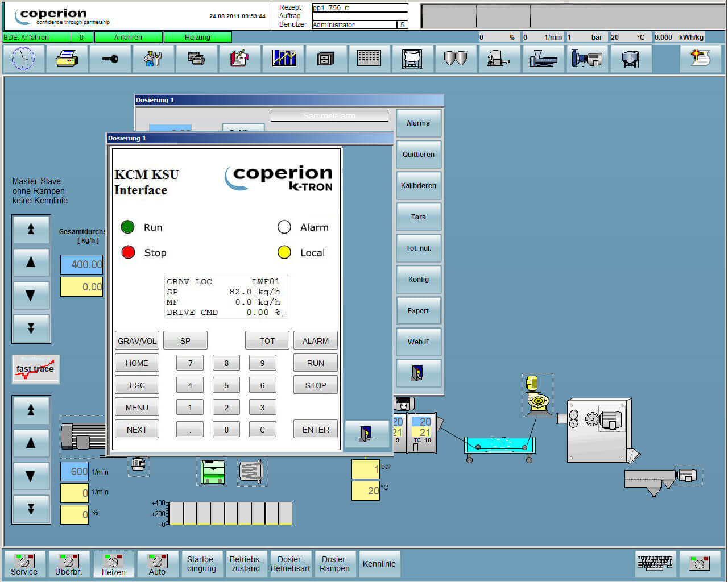Click upper single-down arrow for throughput
728x582 pixels.
31,295
